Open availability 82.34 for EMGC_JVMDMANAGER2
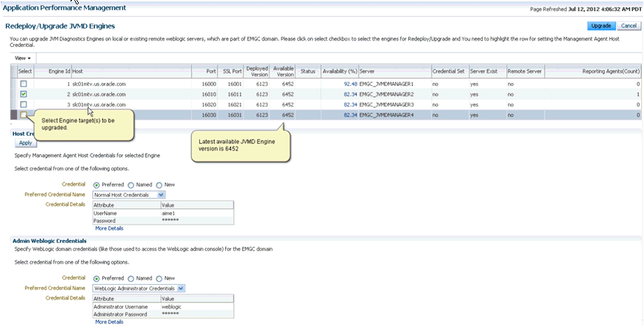 tap(351, 94)
